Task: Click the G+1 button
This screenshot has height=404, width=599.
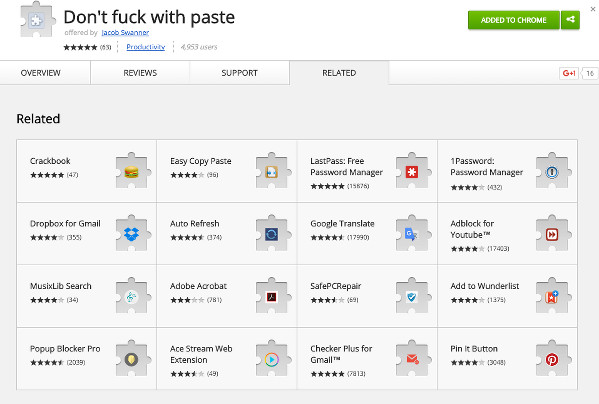Action: [x=569, y=73]
